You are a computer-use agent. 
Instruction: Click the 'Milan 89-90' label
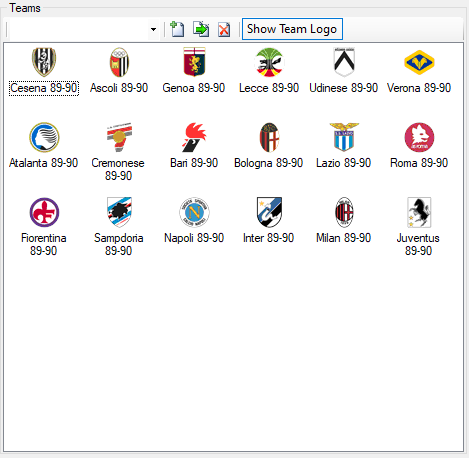pyautogui.click(x=344, y=238)
